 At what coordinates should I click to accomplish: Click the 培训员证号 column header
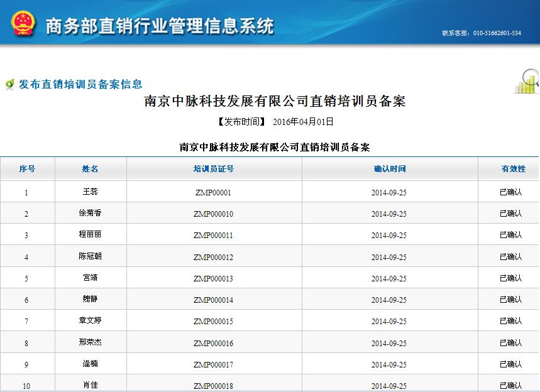214,169
